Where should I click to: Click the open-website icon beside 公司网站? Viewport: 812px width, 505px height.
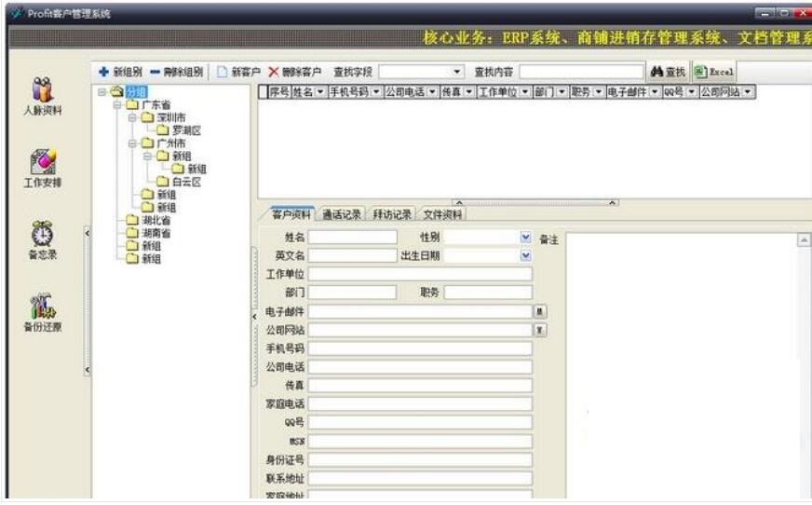tap(539, 330)
